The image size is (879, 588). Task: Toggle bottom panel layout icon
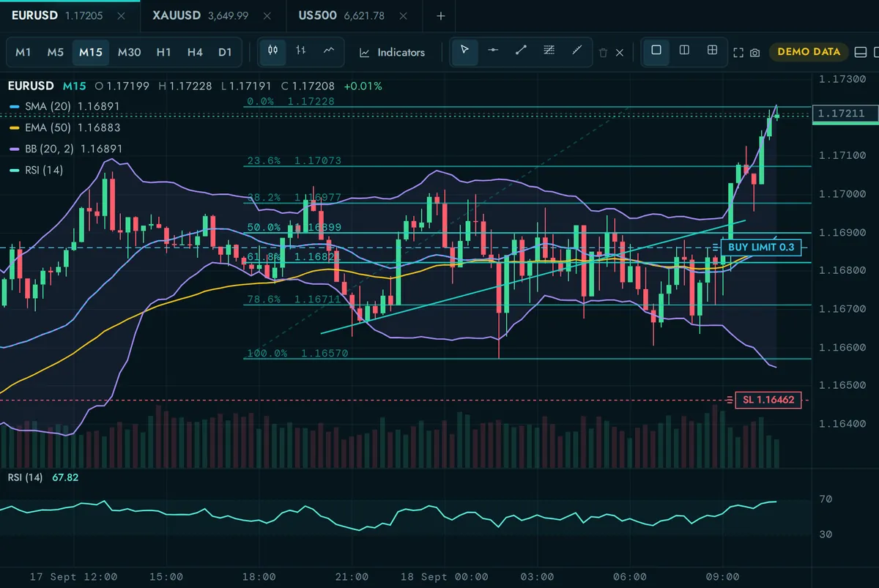point(861,52)
